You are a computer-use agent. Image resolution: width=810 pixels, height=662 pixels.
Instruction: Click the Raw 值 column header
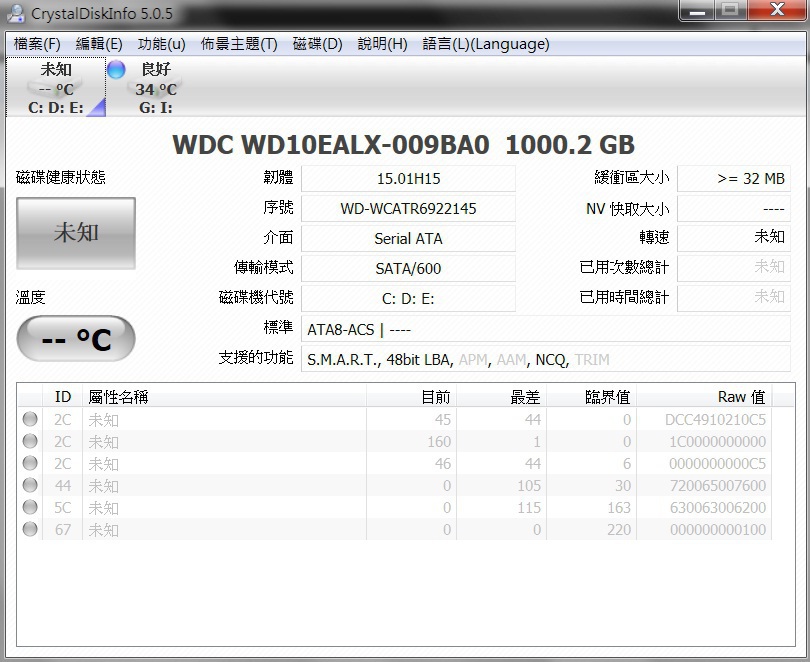coord(704,397)
